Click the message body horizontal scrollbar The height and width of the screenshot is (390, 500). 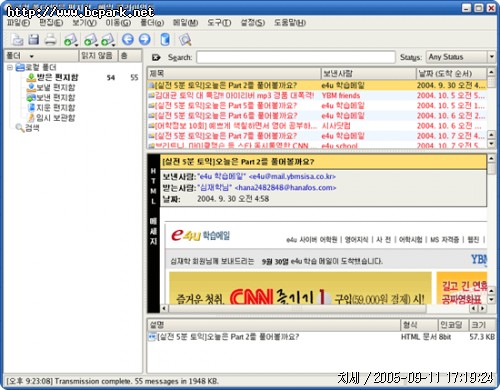point(298,308)
